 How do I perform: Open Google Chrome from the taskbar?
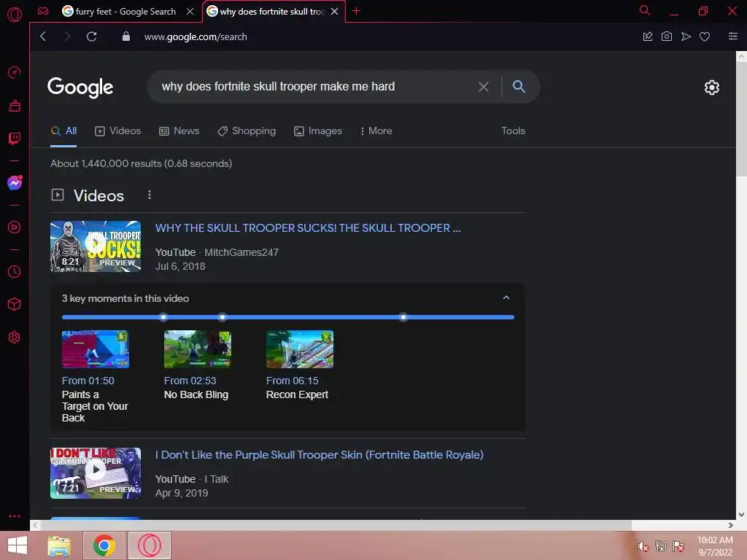[104, 545]
